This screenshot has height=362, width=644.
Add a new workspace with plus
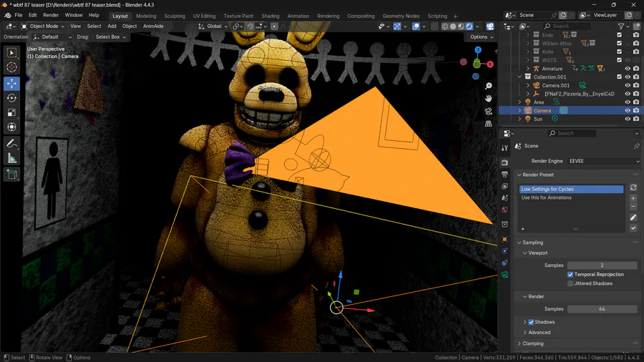coord(455,16)
